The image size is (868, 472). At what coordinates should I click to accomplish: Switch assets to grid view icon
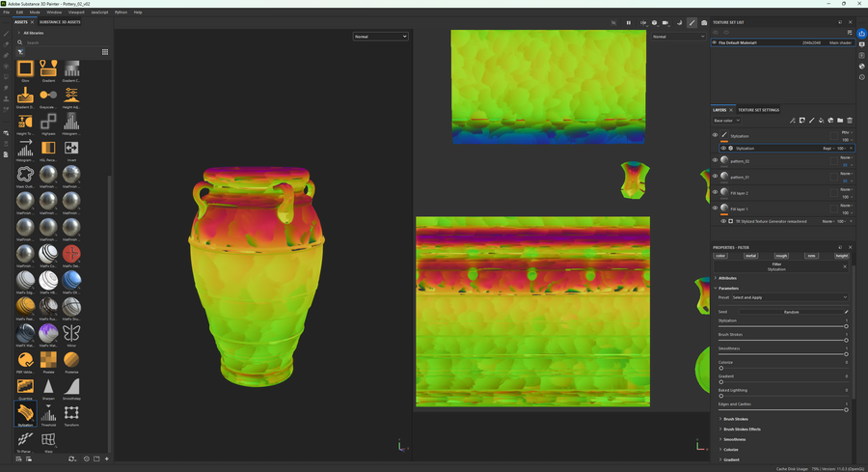pyautogui.click(x=105, y=52)
